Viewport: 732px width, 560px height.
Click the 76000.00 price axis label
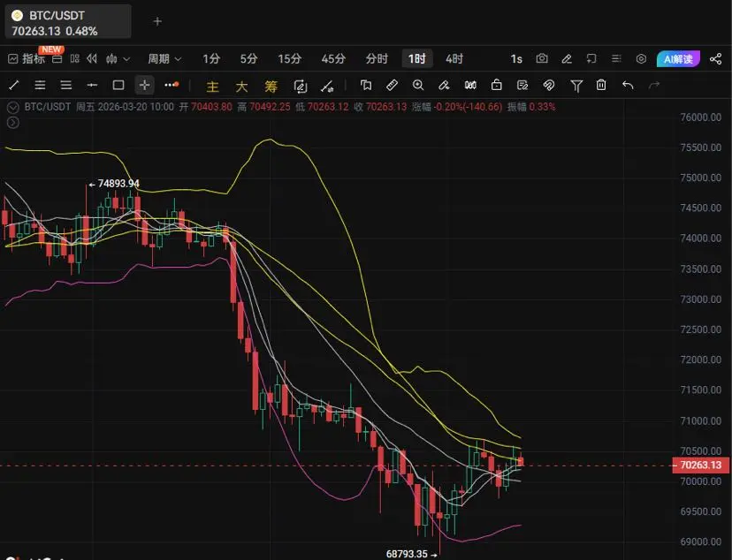701,117
